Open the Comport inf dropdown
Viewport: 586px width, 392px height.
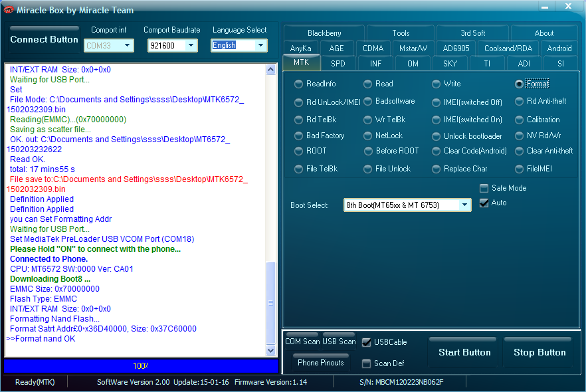coord(127,46)
